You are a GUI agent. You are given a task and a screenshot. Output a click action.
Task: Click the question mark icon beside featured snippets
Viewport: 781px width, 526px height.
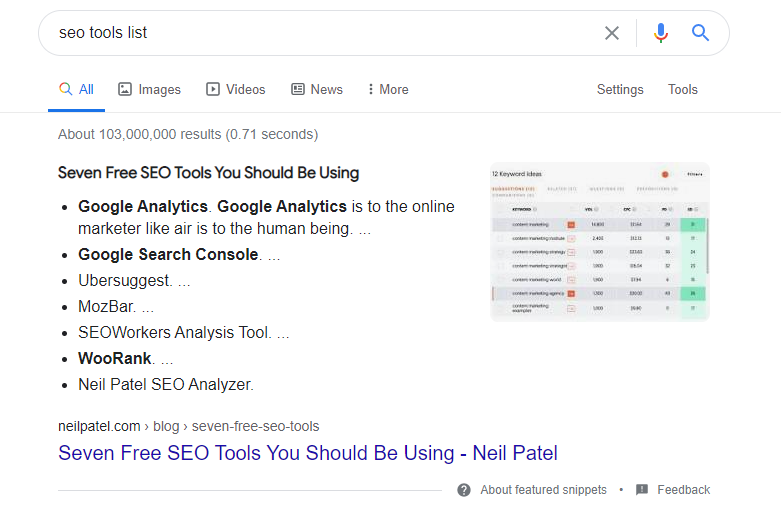464,490
